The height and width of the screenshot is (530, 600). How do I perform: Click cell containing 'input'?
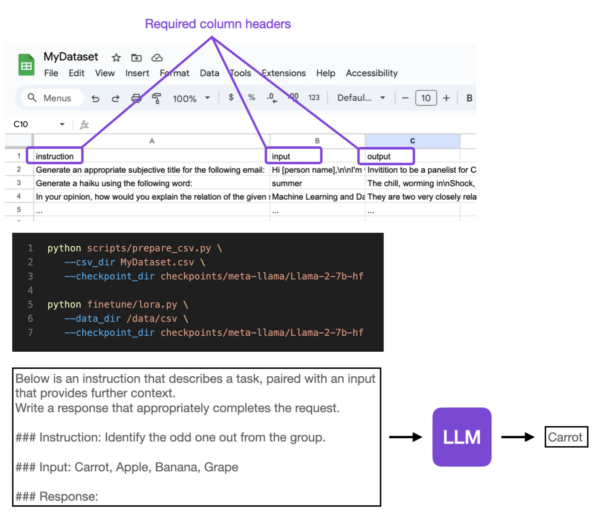317,156
